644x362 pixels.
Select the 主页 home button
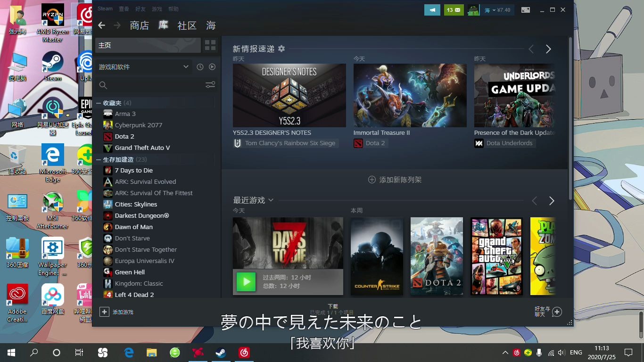(148, 45)
